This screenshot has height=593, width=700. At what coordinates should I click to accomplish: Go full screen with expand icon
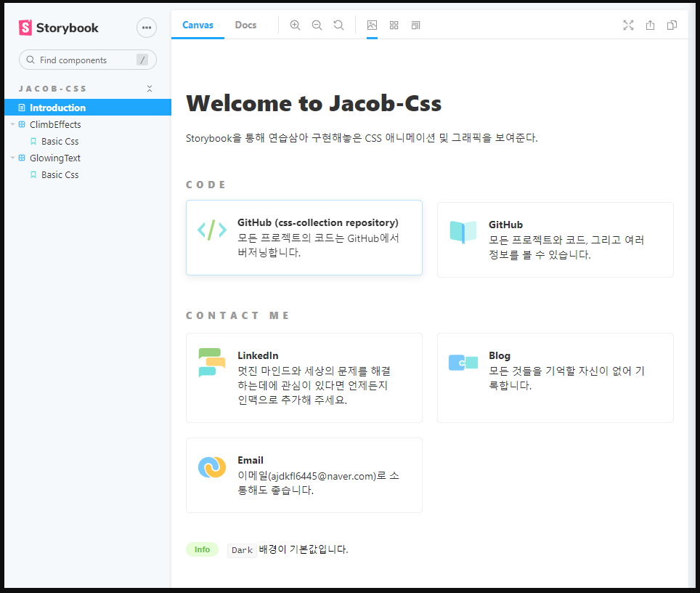tap(628, 25)
